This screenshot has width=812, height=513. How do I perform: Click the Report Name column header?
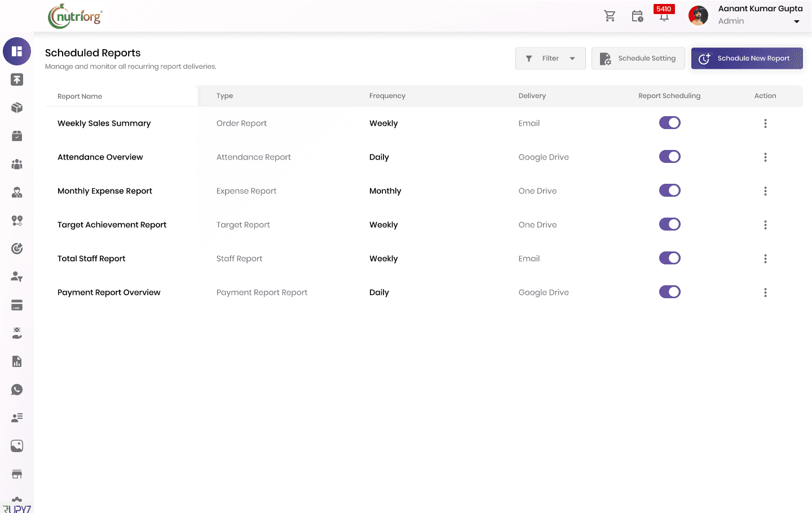pos(80,96)
